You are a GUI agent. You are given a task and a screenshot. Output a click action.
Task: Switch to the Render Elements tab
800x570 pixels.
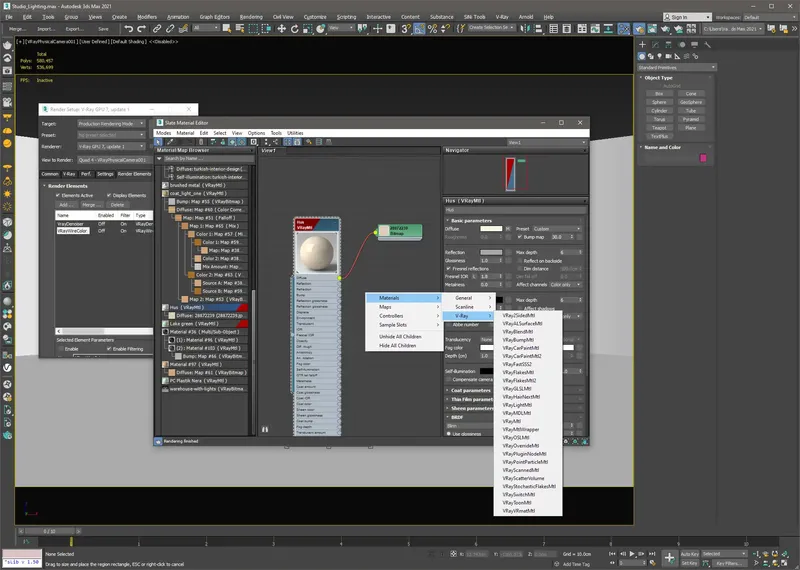(x=135, y=173)
